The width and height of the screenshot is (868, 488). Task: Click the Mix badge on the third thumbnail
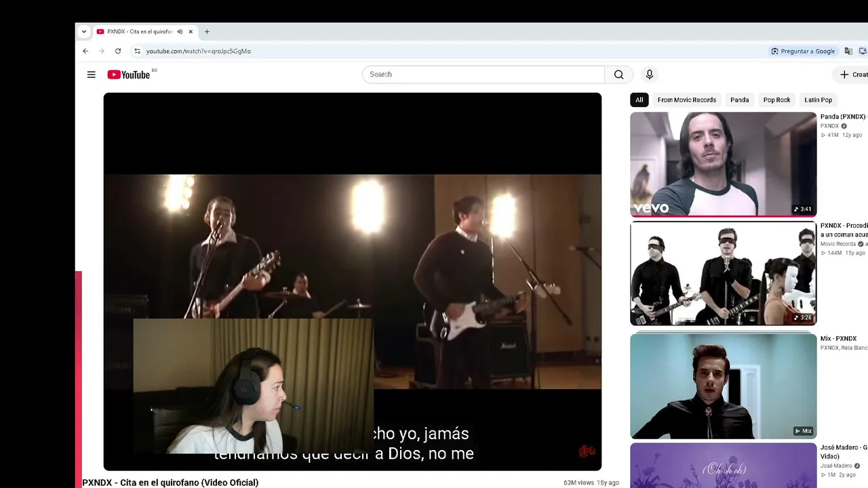804,430
